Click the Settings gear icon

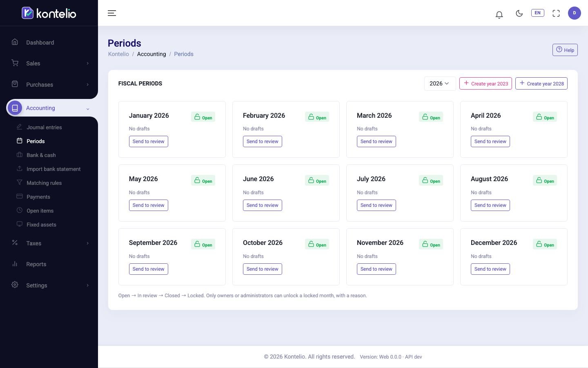(15, 285)
